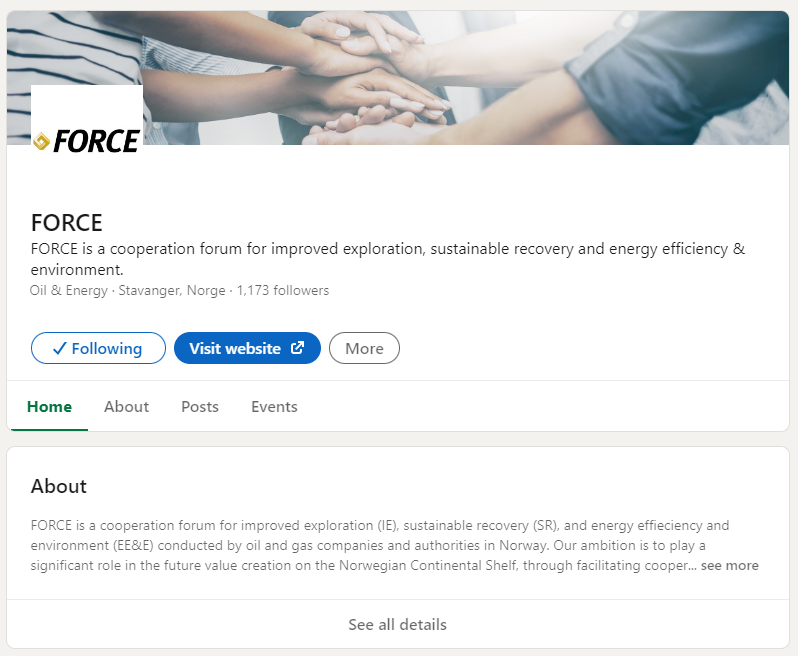Click the 1,173 followers text
The width and height of the screenshot is (798, 656).
pos(283,290)
